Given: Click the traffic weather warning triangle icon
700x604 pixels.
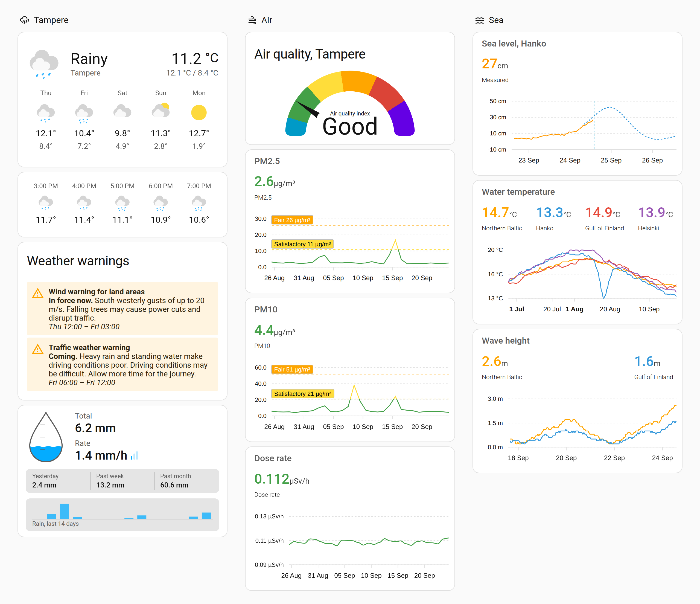Looking at the screenshot, I should point(37,349).
